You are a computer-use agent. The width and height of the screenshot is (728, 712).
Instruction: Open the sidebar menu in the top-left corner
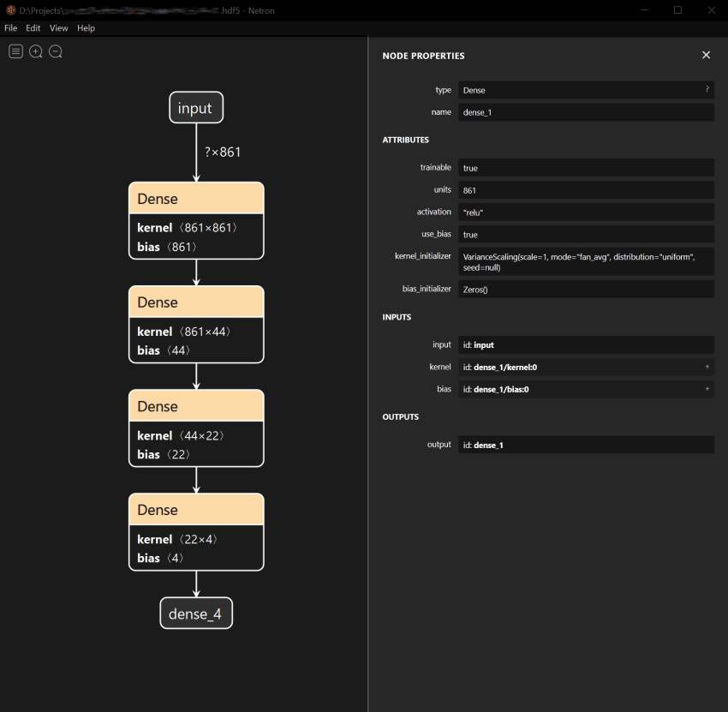(15, 51)
